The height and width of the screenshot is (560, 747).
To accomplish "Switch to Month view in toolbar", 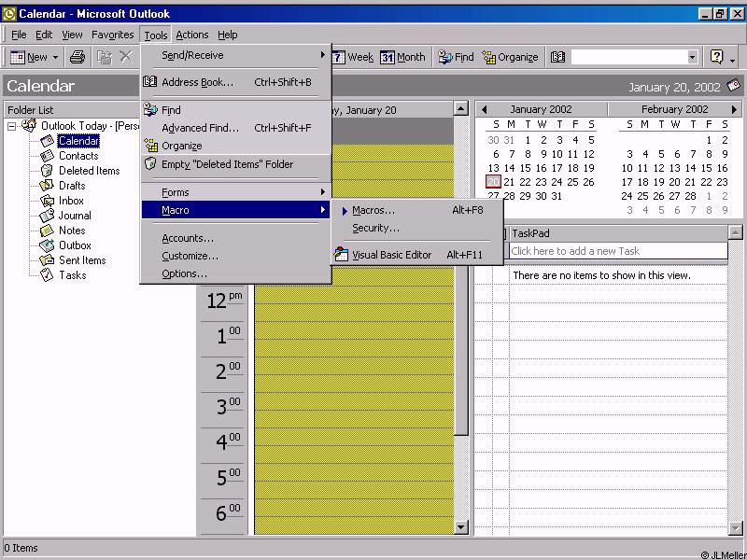I will click(x=402, y=57).
